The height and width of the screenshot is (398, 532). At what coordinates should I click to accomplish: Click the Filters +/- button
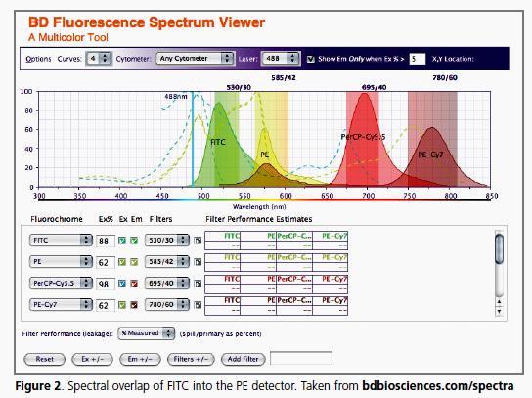pos(191,359)
